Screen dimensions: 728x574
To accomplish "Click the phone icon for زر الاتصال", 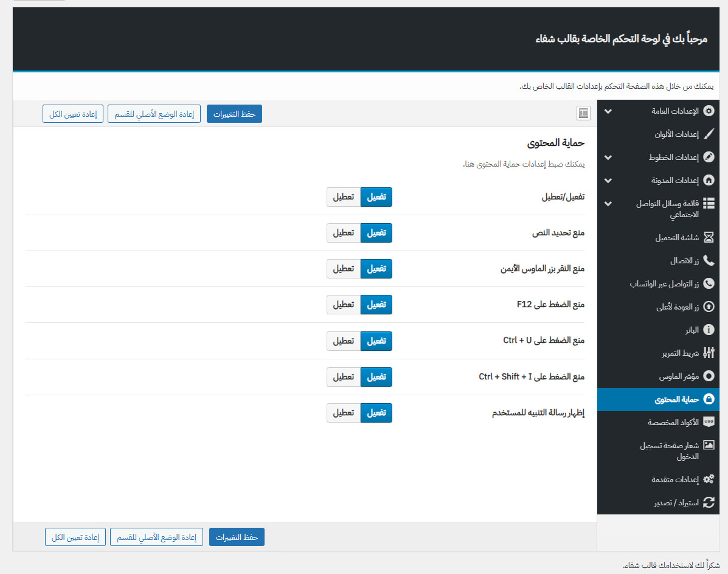I will [709, 260].
